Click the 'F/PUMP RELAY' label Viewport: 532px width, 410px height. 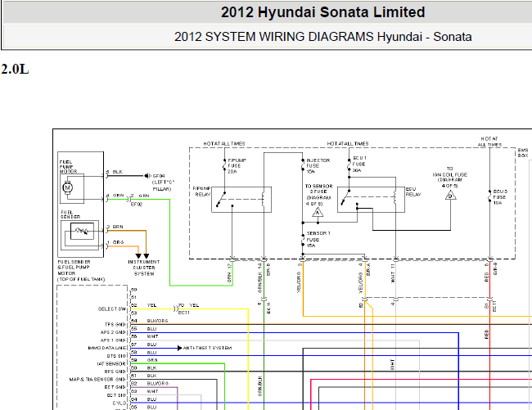(x=202, y=191)
